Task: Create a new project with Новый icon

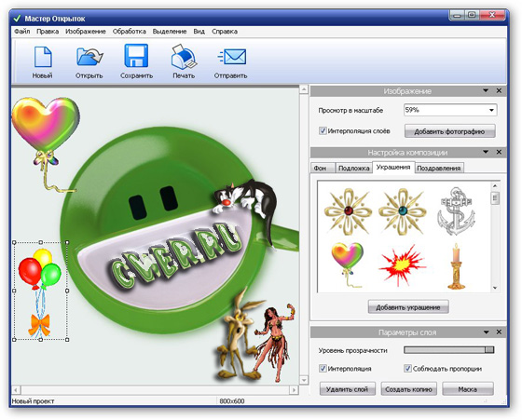Action: 43,62
